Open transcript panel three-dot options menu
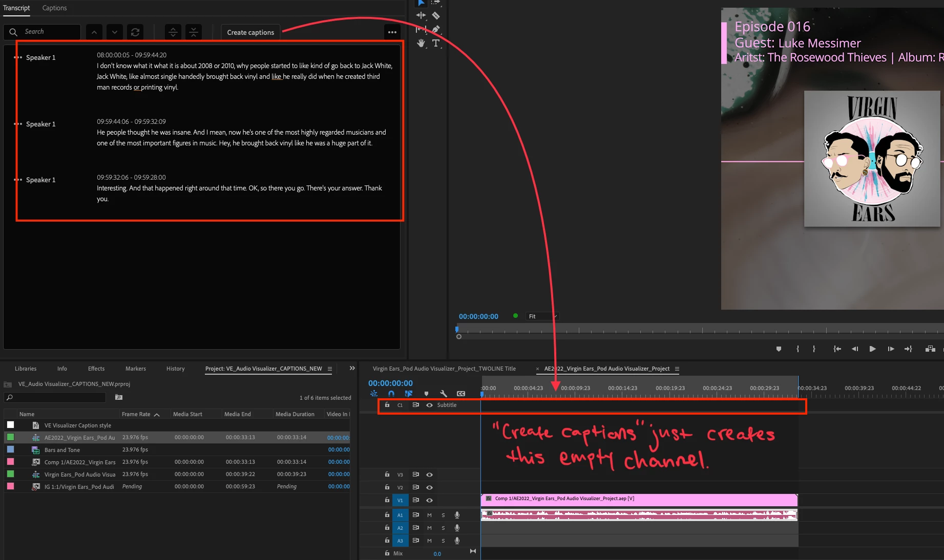944x560 pixels. [x=392, y=32]
